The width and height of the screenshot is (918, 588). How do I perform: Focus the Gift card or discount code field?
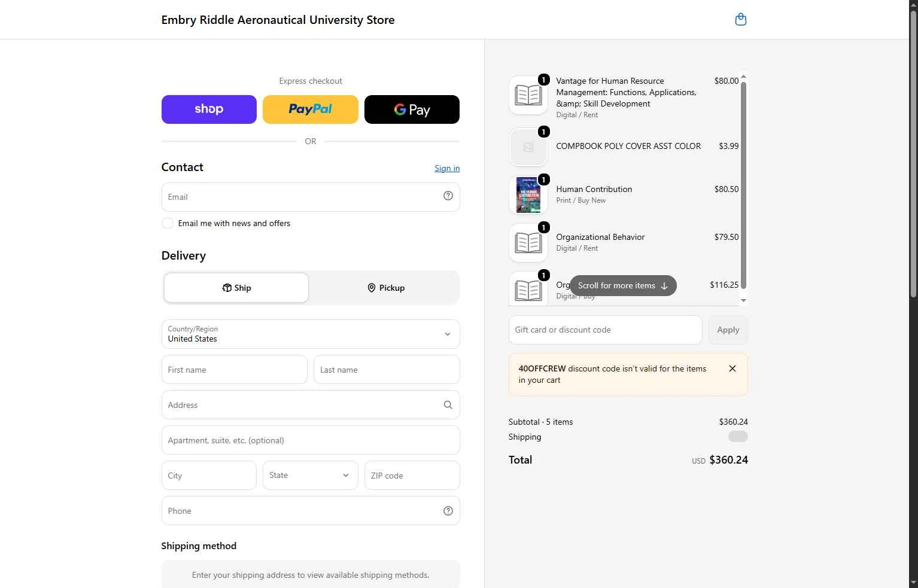coord(605,330)
